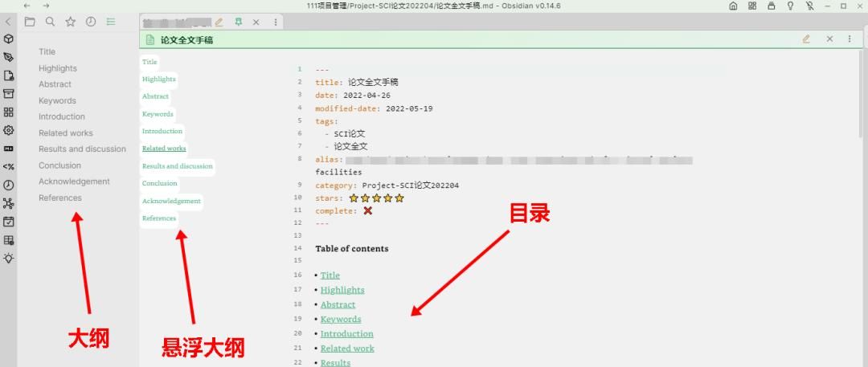Screen dimensions: 868x367
Task: Click the crossed-out bulb title bar icon
Action: (x=810, y=6)
